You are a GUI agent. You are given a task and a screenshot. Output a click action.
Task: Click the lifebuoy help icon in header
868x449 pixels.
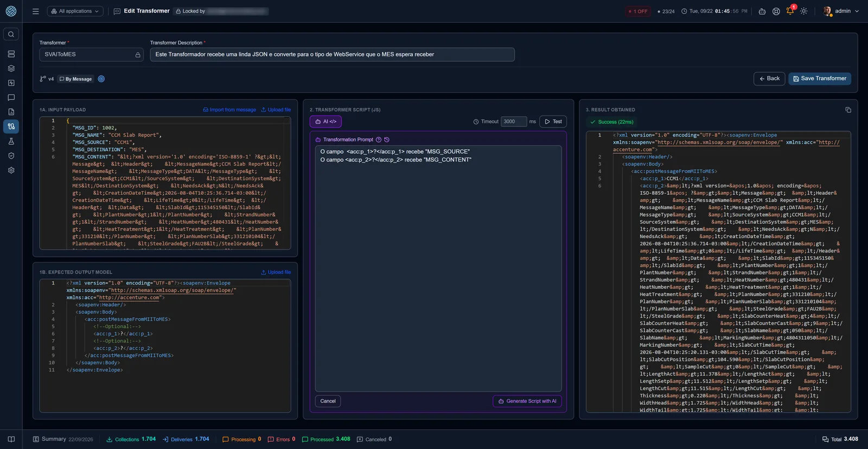click(x=776, y=11)
